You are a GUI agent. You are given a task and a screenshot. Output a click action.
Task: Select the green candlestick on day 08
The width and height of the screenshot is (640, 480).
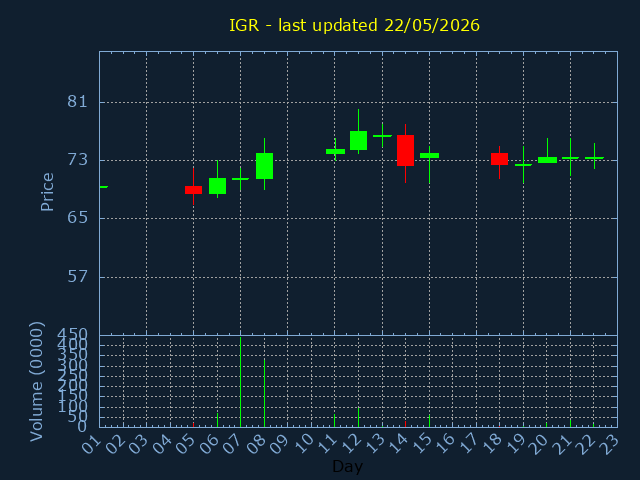coord(264,166)
